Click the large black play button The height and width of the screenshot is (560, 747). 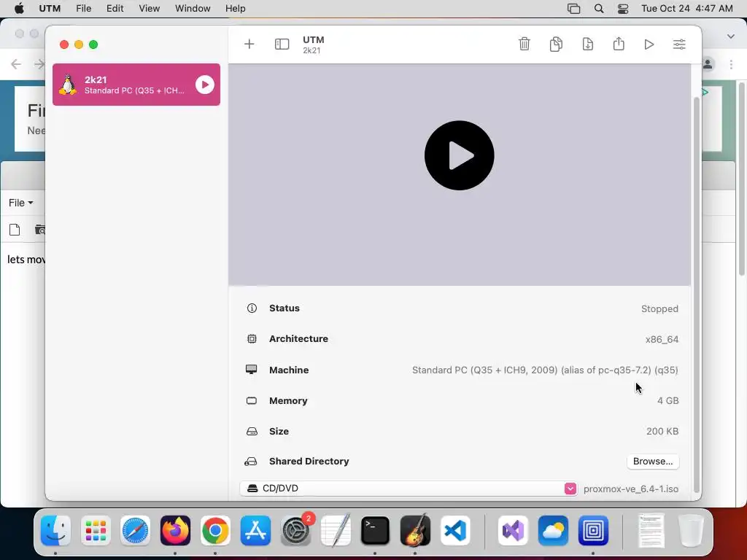[x=460, y=155]
